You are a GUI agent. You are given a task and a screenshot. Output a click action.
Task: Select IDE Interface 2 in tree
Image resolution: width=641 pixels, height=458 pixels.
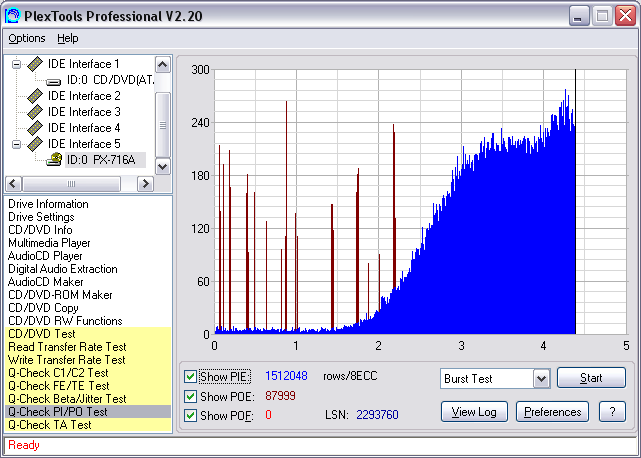coord(84,96)
